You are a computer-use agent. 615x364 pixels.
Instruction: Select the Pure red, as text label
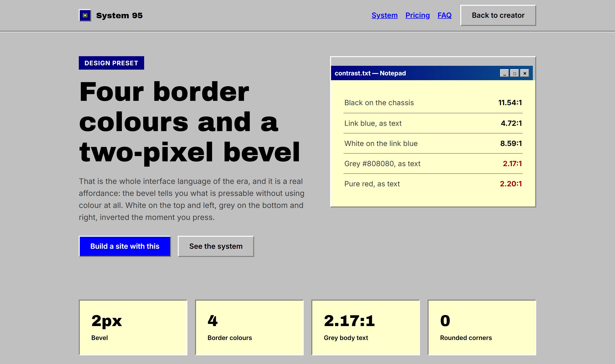[372, 184]
